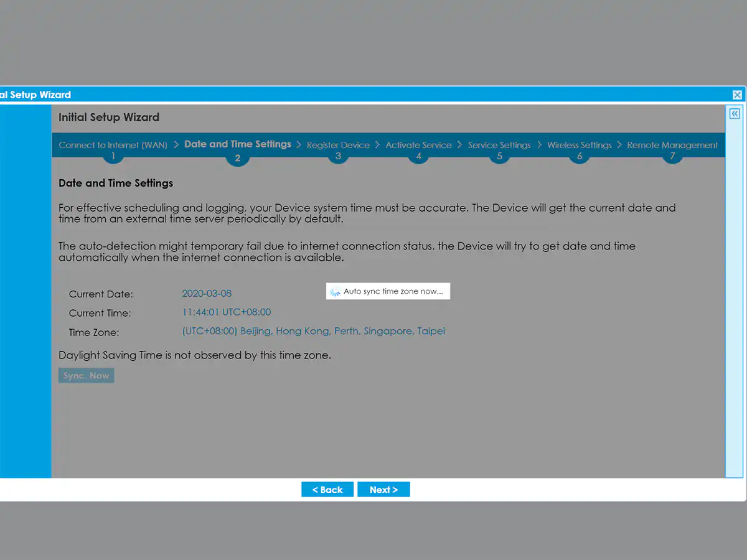The width and height of the screenshot is (747, 560).
Task: Click the step 3 number circle
Action: (338, 157)
